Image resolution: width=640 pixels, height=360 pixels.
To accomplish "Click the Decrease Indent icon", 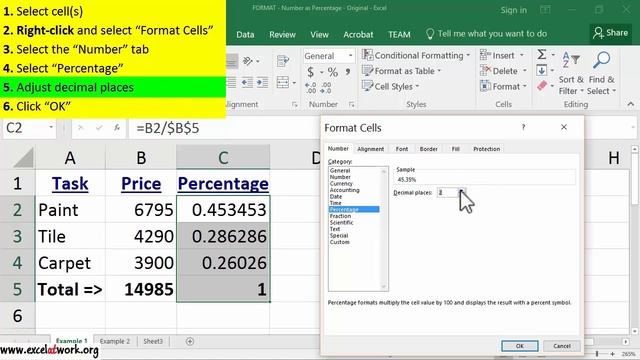I will [x=247, y=83].
